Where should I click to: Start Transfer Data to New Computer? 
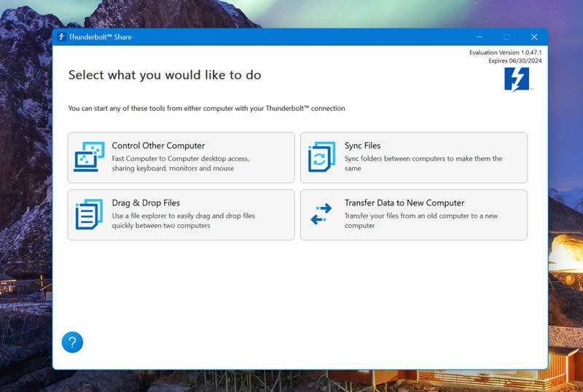pyautogui.click(x=404, y=203)
